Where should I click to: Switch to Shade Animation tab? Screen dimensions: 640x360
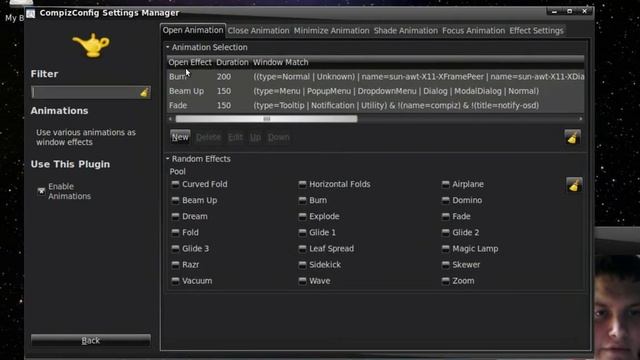(x=406, y=31)
